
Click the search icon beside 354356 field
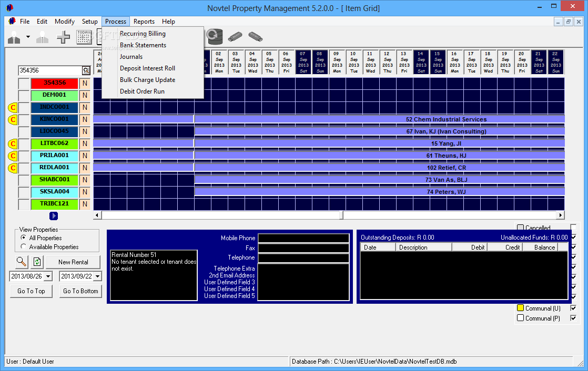pyautogui.click(x=86, y=70)
